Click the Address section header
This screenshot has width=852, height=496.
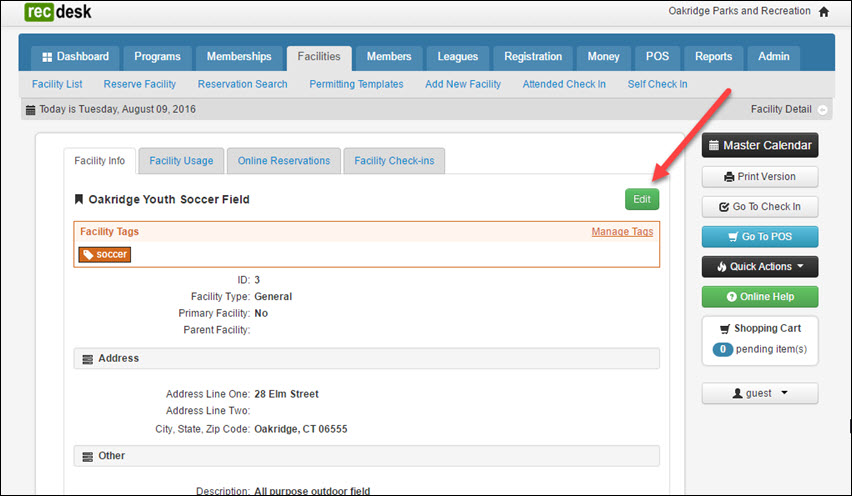(x=367, y=359)
